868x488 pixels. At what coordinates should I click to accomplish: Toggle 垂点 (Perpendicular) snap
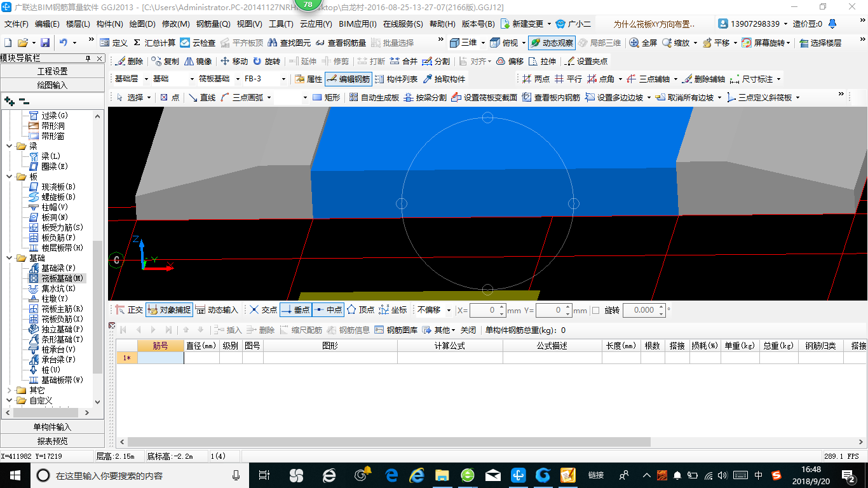295,310
